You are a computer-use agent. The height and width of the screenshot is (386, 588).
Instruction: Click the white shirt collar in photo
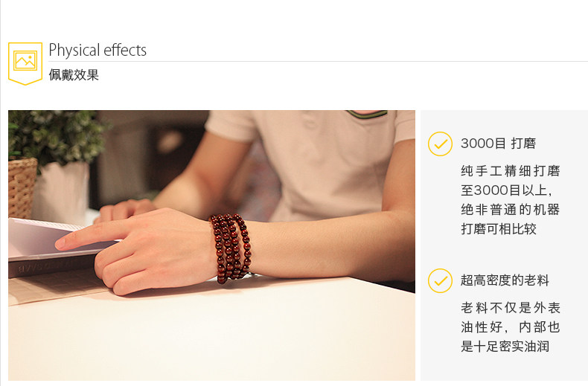pyautogui.click(x=367, y=114)
